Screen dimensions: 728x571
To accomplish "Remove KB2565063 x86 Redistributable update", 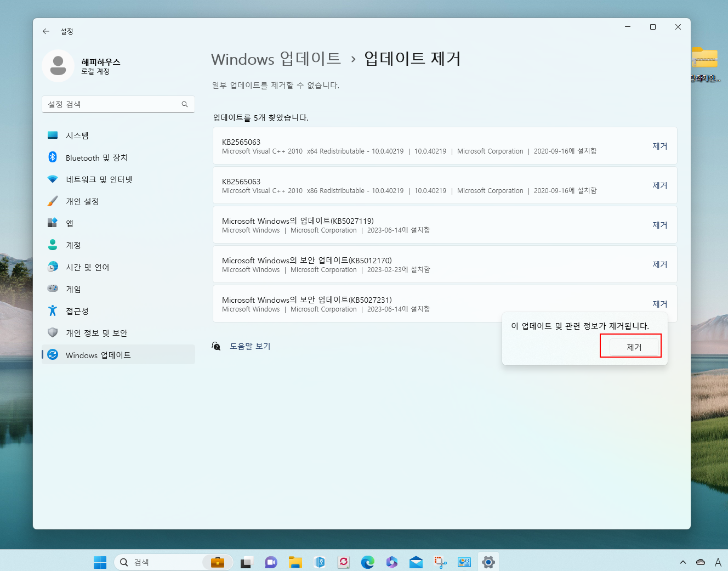I will 659,185.
